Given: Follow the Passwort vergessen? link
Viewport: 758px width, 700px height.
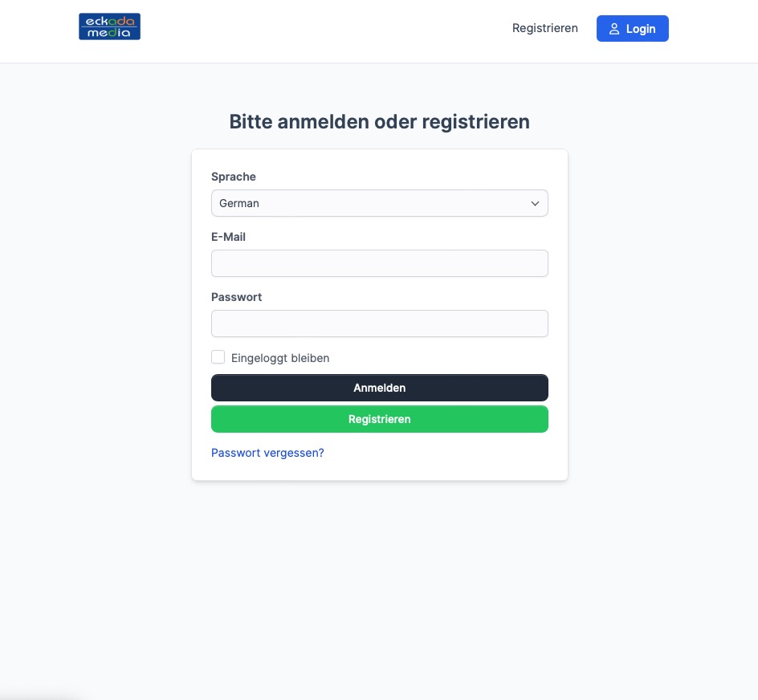Looking at the screenshot, I should (x=267, y=453).
